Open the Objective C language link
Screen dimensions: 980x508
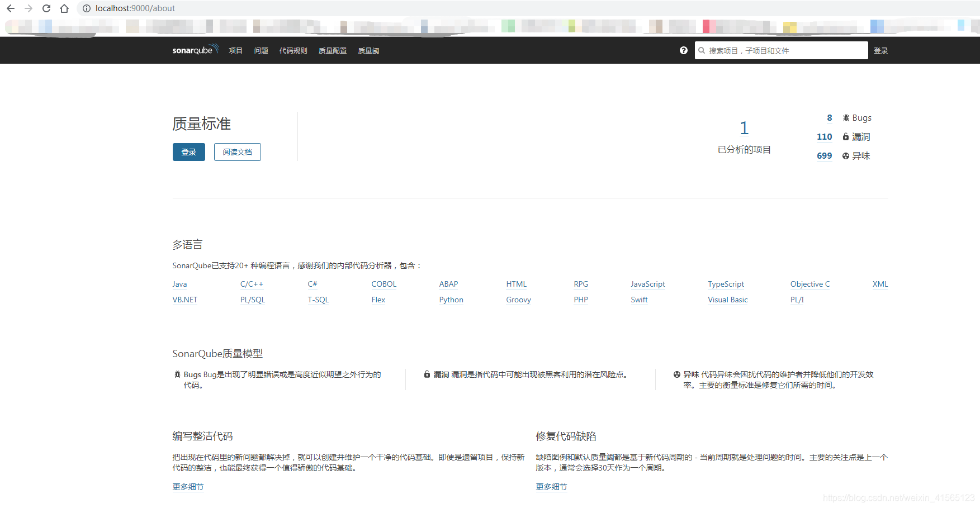pos(810,284)
